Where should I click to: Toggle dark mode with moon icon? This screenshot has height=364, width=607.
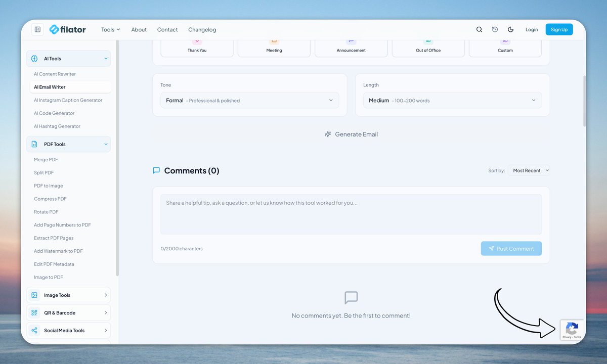pyautogui.click(x=510, y=29)
